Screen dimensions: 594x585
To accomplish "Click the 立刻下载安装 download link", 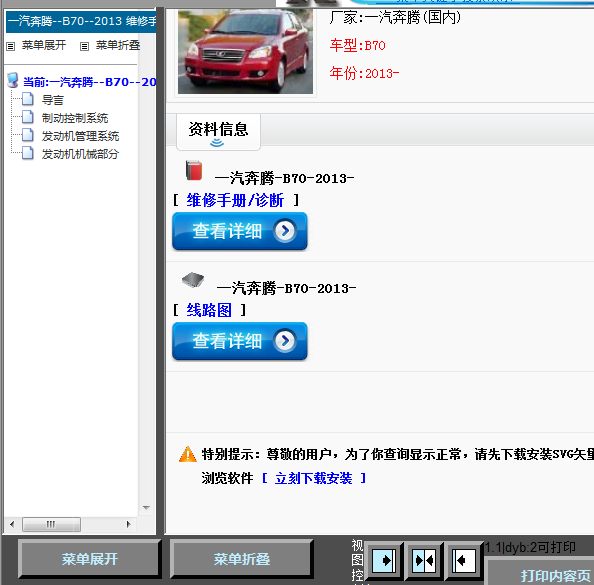I will [313, 478].
